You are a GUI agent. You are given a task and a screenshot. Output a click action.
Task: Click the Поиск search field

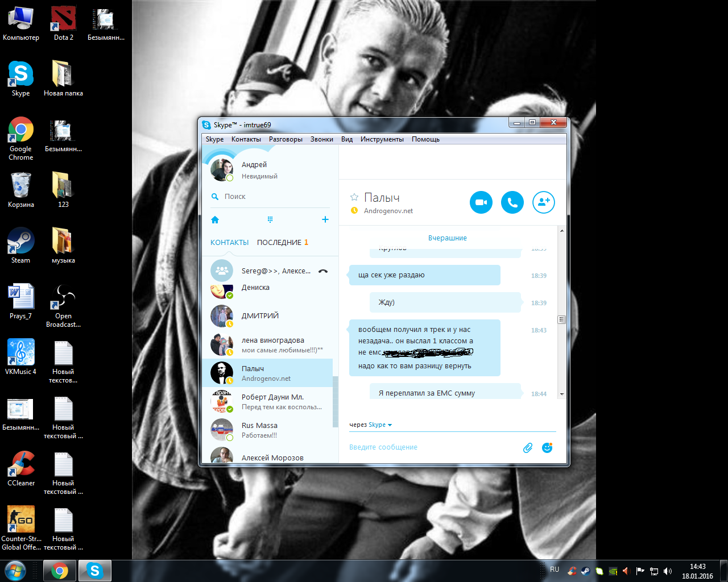pyautogui.click(x=267, y=197)
